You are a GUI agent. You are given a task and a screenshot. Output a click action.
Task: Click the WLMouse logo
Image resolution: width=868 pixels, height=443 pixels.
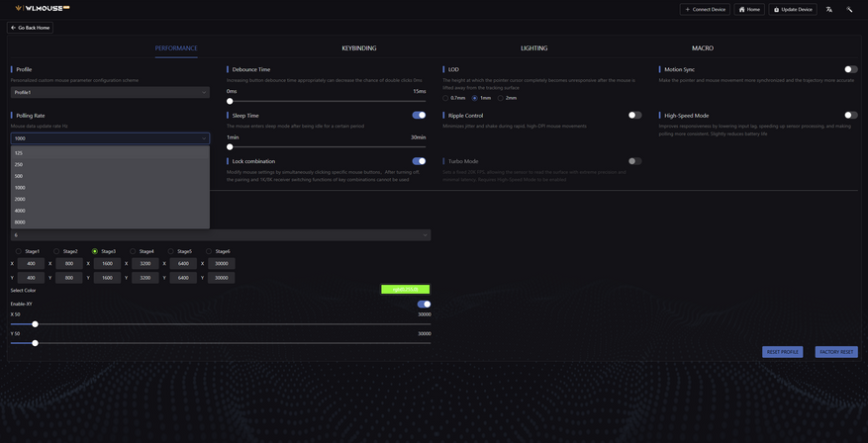tap(43, 8)
